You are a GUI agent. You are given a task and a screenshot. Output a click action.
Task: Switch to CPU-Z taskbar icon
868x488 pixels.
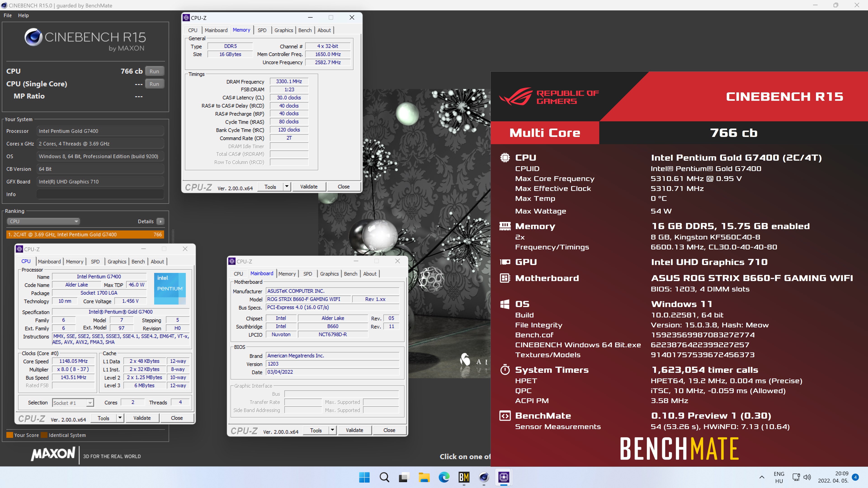504,477
